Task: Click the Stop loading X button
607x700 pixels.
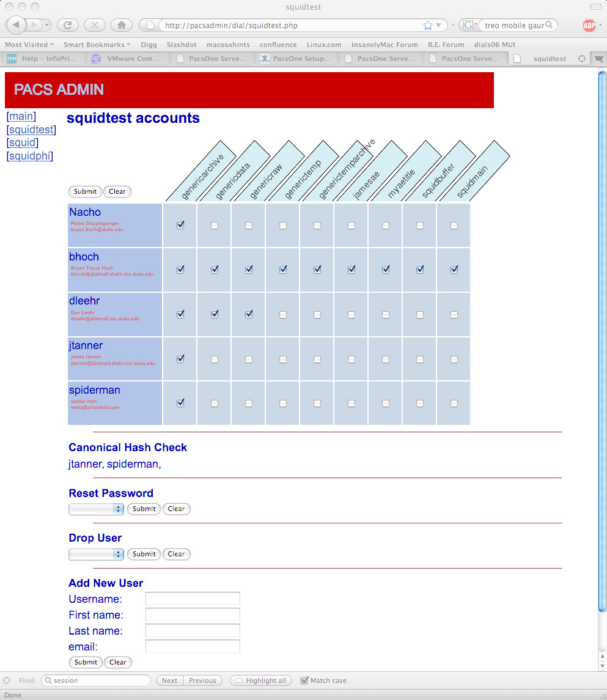Action: (x=94, y=25)
